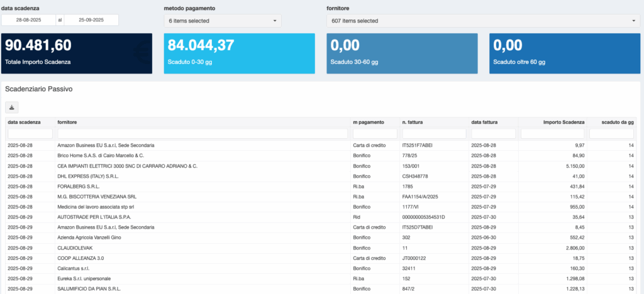The image size is (644, 294).
Task: Sort by data scadenza column header
Action: [25, 122]
